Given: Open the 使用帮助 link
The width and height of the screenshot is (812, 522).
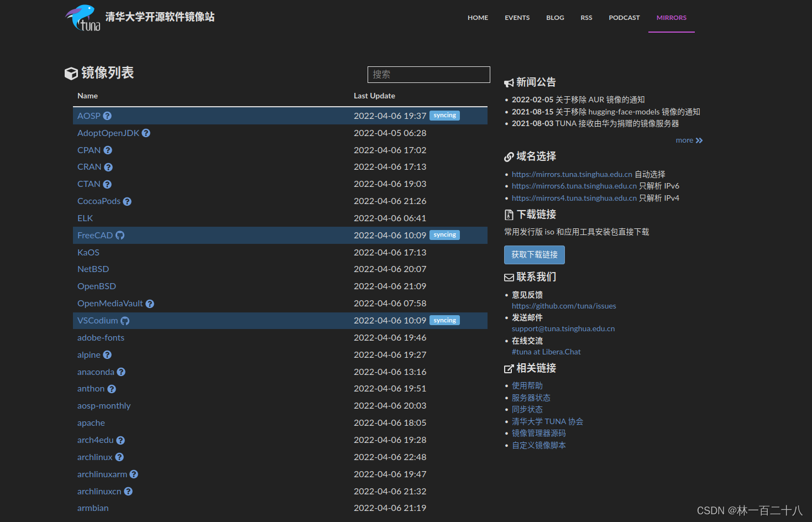Looking at the screenshot, I should coord(527,386).
